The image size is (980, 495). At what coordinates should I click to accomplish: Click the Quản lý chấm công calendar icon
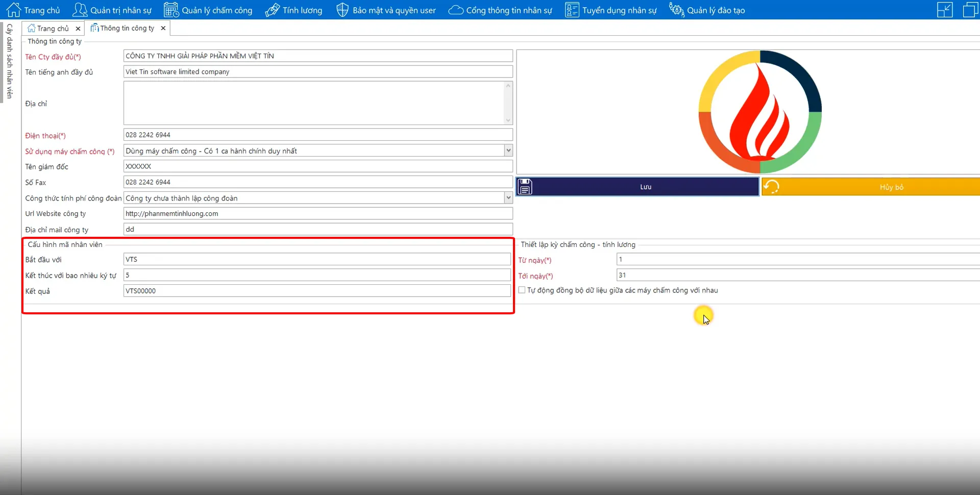coord(171,10)
